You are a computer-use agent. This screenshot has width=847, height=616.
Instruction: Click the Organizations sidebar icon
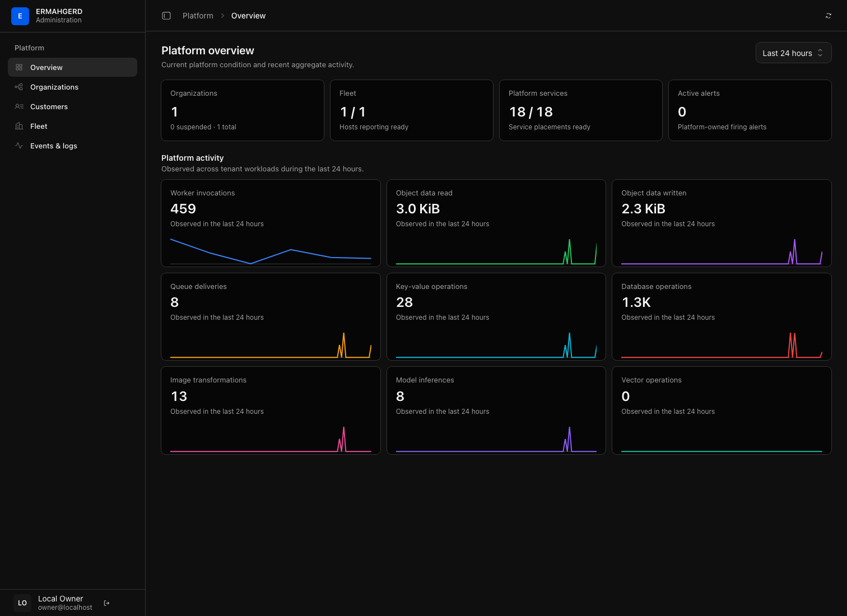19,87
